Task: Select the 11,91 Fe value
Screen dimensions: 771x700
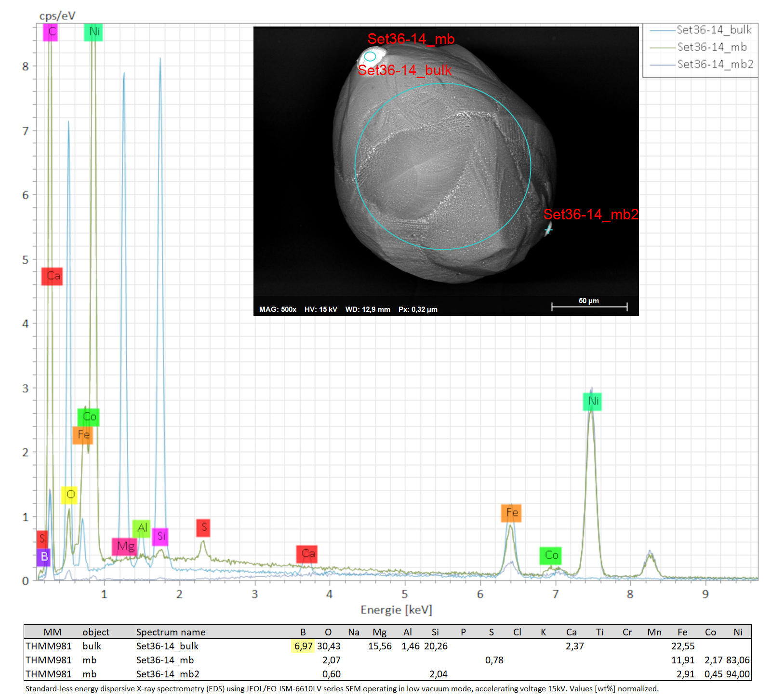Action: (x=683, y=660)
